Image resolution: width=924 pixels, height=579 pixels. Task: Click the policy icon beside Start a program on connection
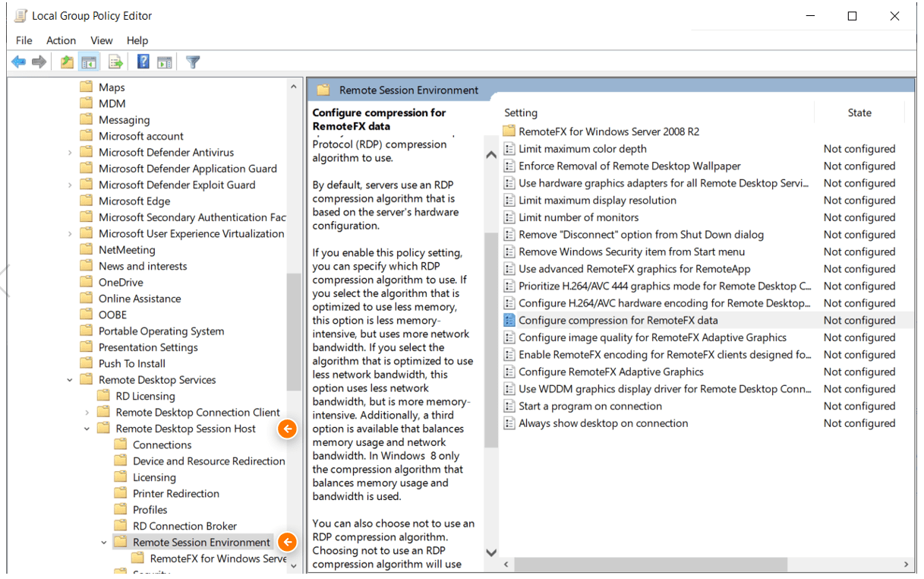[x=509, y=407]
